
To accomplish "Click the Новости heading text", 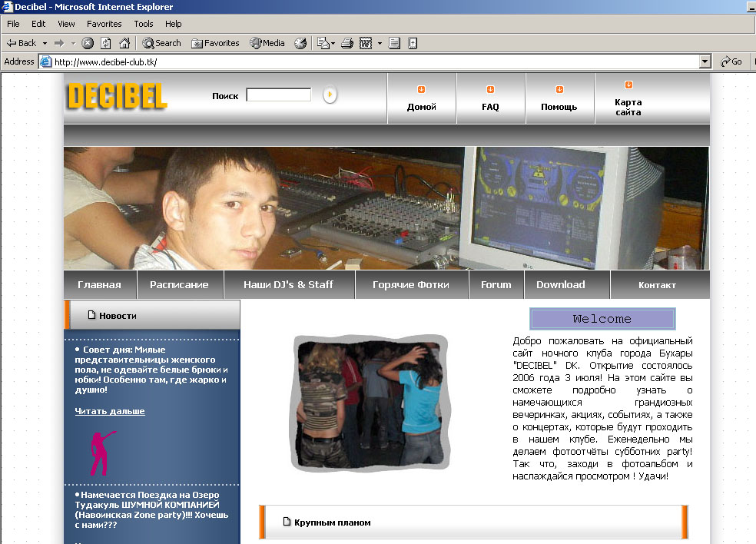I will (118, 316).
